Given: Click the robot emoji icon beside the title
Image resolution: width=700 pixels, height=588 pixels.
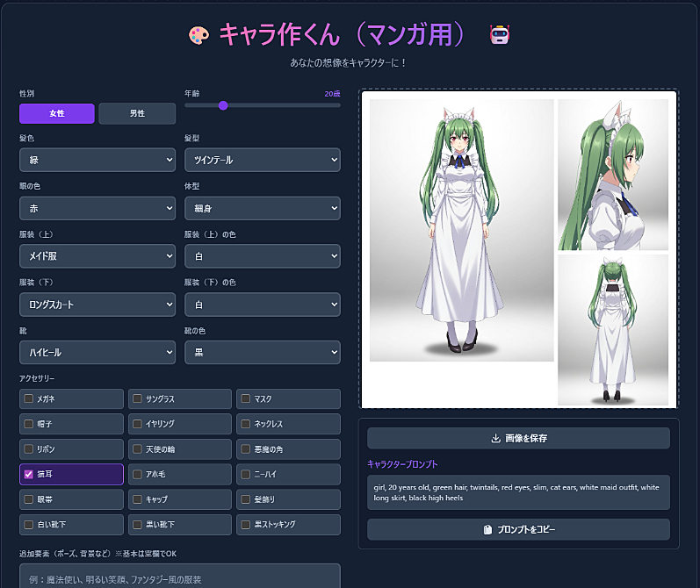Looking at the screenshot, I should [x=500, y=35].
